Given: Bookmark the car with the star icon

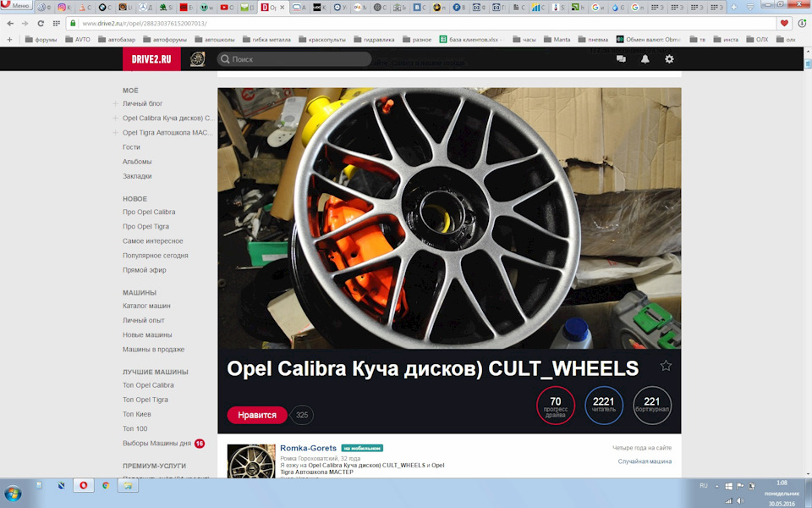Looking at the screenshot, I should point(666,366).
